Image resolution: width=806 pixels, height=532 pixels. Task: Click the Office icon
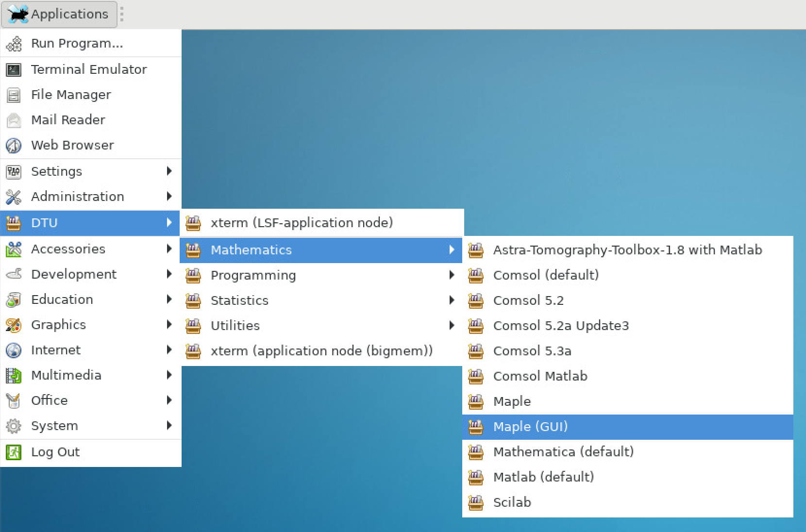click(14, 401)
